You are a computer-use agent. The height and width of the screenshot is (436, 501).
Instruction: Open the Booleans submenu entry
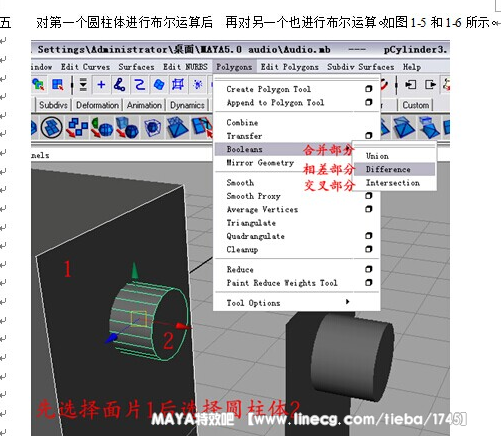(244, 149)
